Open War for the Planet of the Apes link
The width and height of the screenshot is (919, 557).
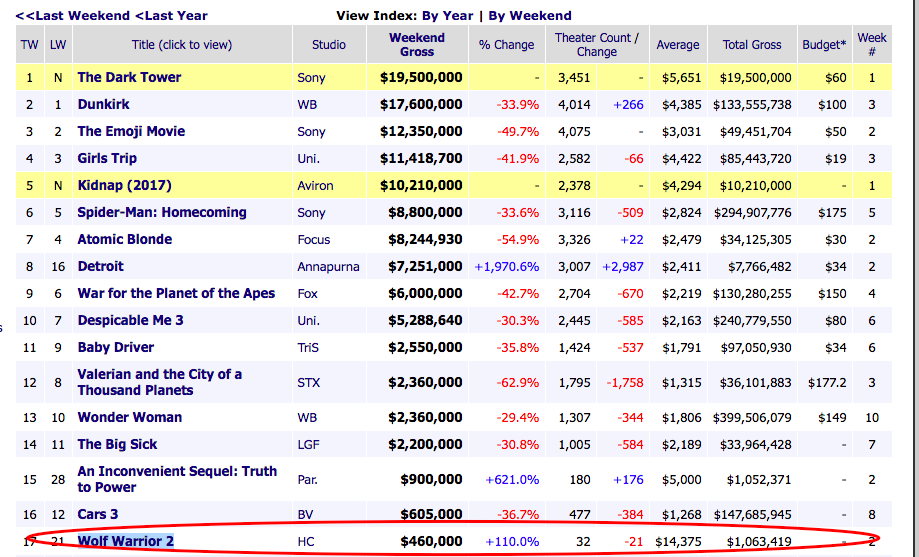(x=176, y=293)
